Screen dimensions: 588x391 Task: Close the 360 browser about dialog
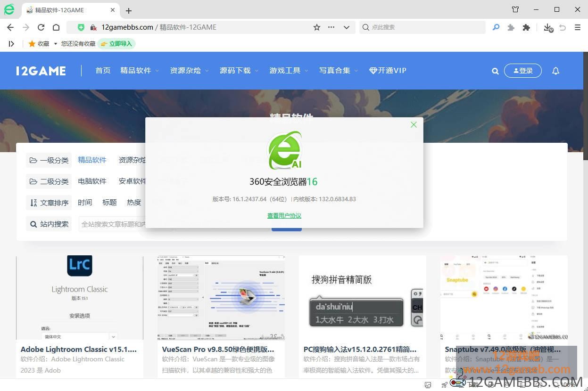[414, 125]
